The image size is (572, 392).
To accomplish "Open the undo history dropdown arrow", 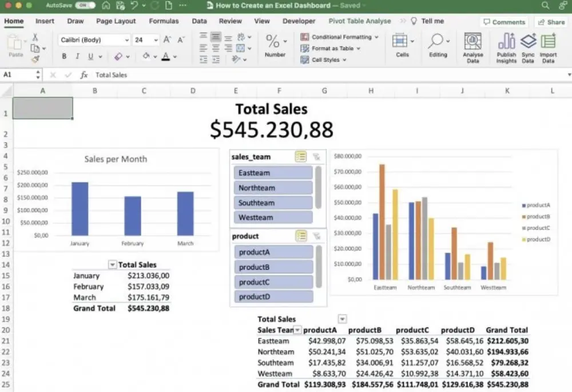I will point(144,6).
